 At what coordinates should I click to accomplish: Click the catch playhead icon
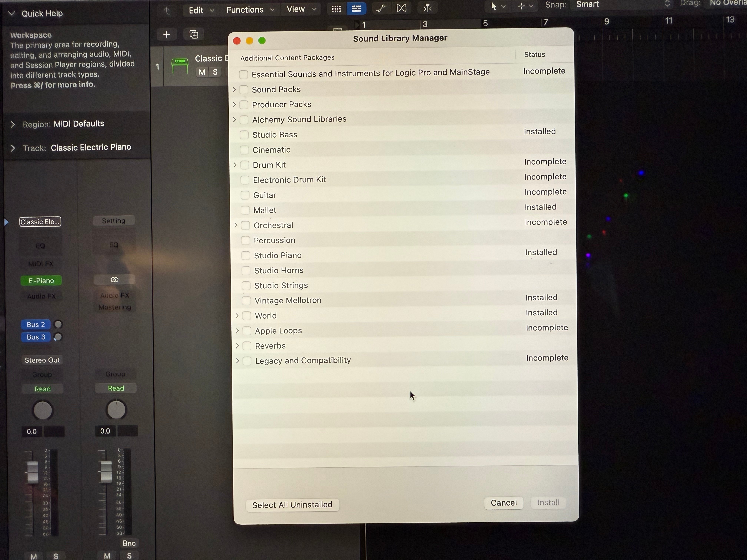(428, 8)
